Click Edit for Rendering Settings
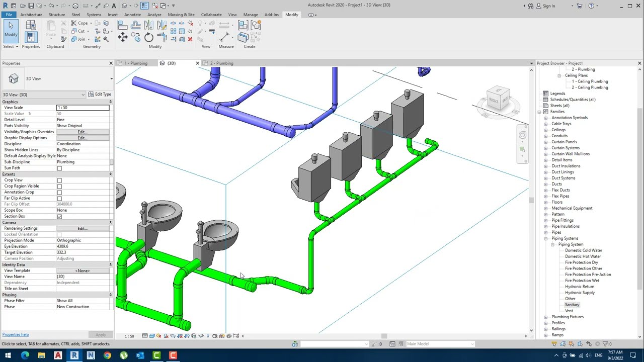644x362 pixels. click(x=83, y=228)
